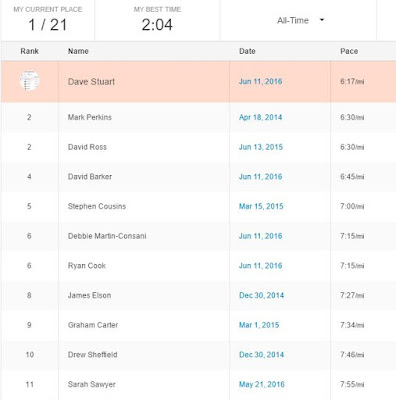396x400 pixels.
Task: Open James Elson's Dec 30, 2014 activity
Action: tap(261, 295)
